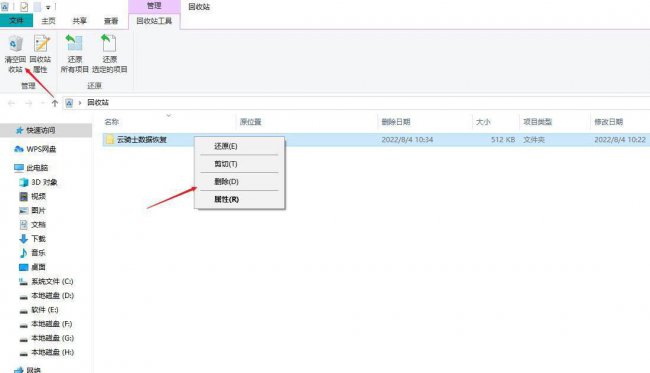Select the 回收站工具 ribbon tab
This screenshot has width=650, height=373.
[x=154, y=21]
